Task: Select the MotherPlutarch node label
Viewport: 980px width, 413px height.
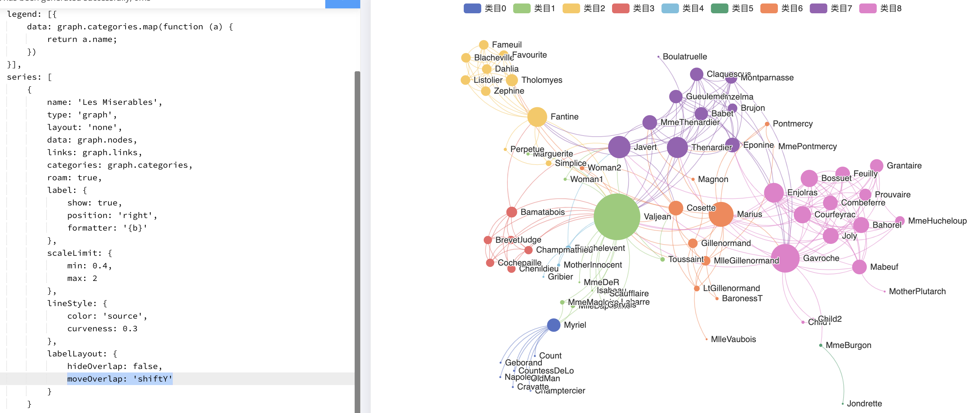Action: pyautogui.click(x=917, y=291)
